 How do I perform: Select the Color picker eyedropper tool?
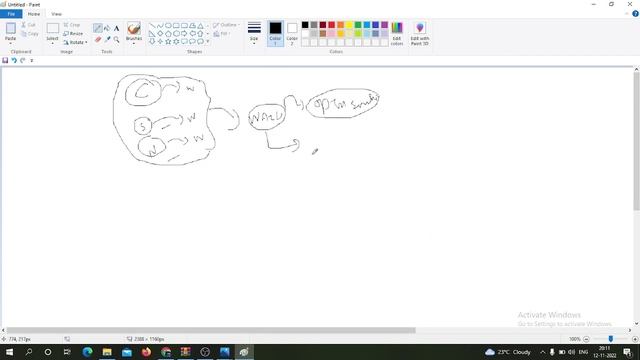coord(107,39)
